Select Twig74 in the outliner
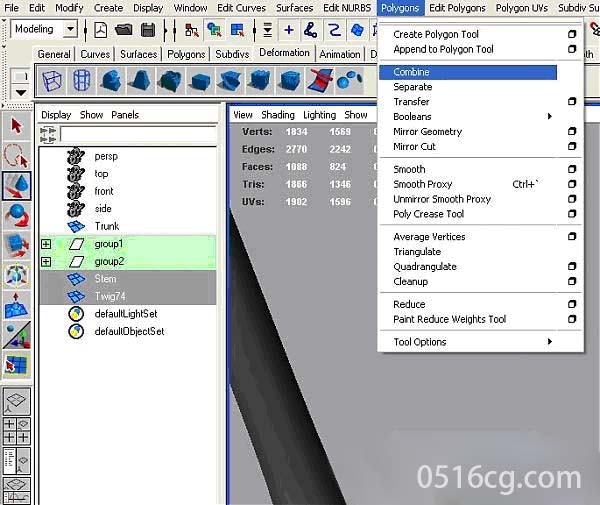This screenshot has height=505, width=600. tap(128, 296)
